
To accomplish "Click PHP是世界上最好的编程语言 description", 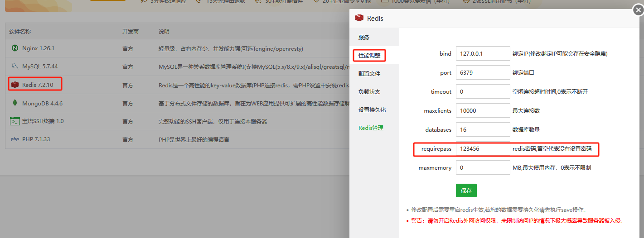I will pyautogui.click(x=194, y=139).
